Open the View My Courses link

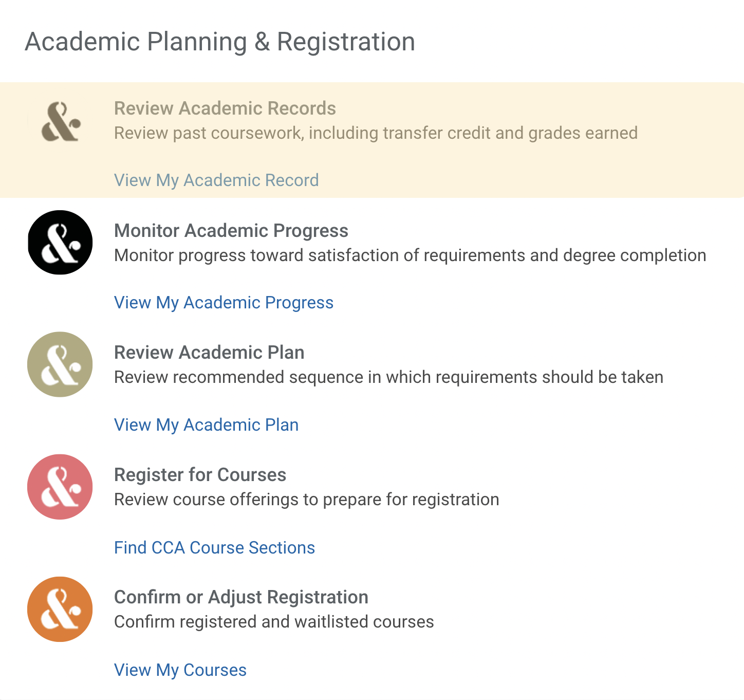180,670
